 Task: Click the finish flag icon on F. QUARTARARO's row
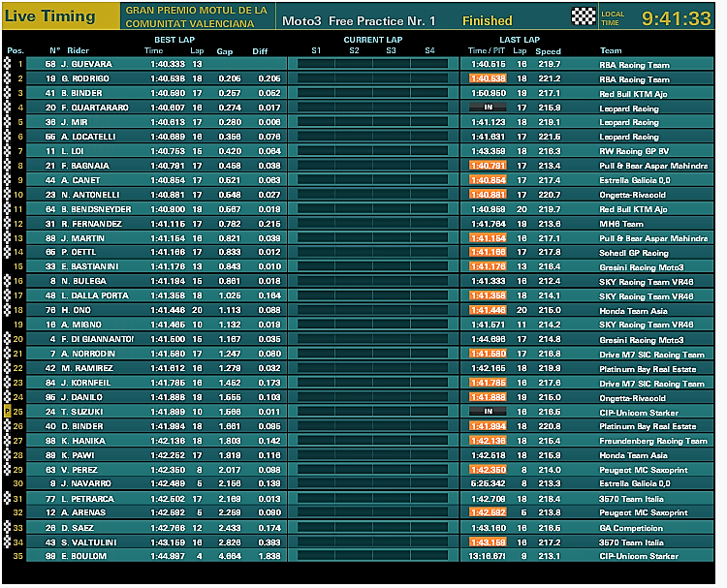pos(7,108)
